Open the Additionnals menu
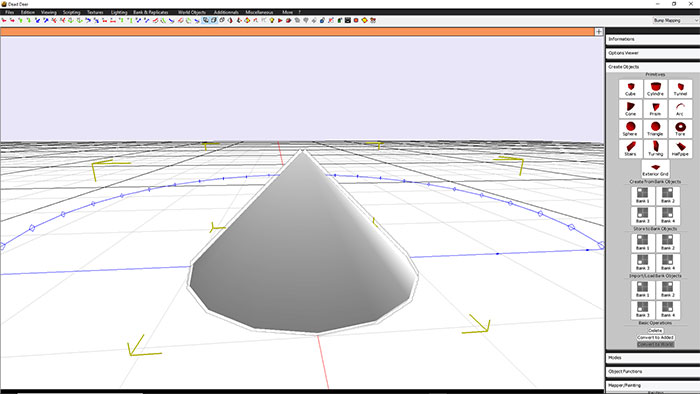The width and height of the screenshot is (700, 394). pyautogui.click(x=226, y=12)
